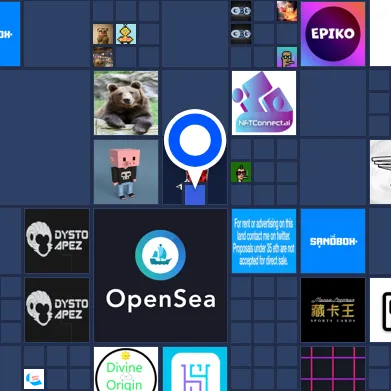391x391 pixels.
Task: Select the small white cap logo tile
Action: (34, 379)
